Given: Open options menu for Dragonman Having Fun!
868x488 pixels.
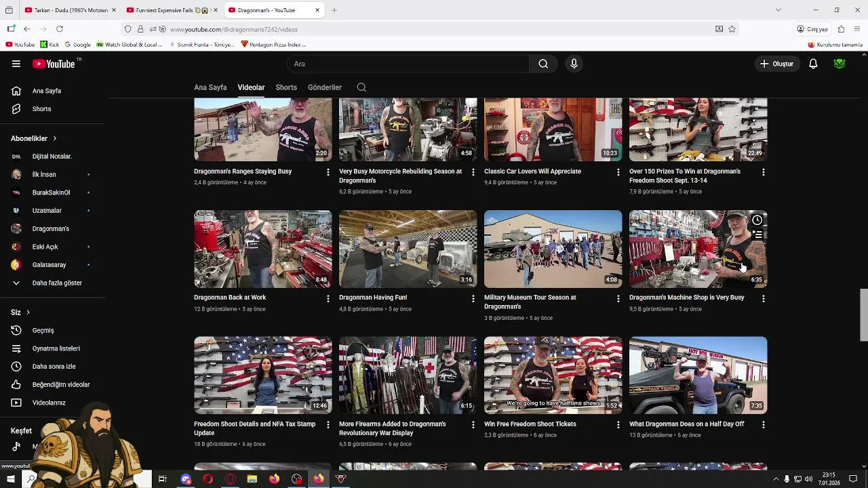Looking at the screenshot, I should tap(473, 298).
